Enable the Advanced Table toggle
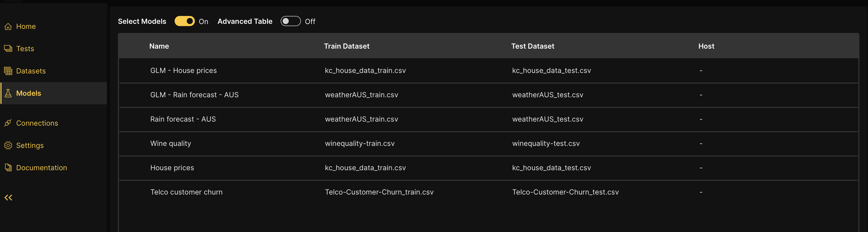 click(x=291, y=21)
